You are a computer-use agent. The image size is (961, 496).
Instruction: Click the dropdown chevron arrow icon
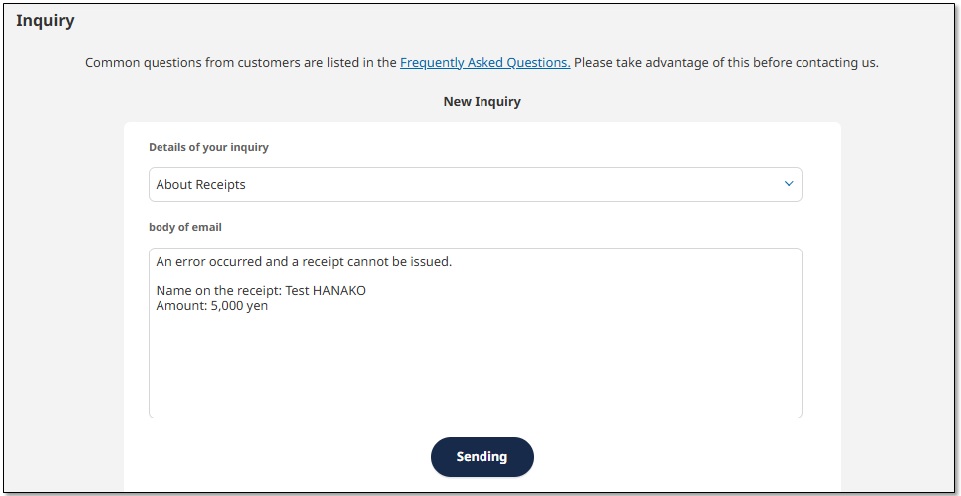click(x=788, y=184)
